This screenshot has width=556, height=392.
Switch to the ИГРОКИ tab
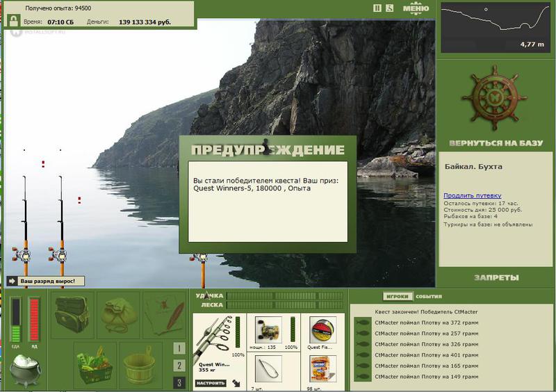point(397,296)
